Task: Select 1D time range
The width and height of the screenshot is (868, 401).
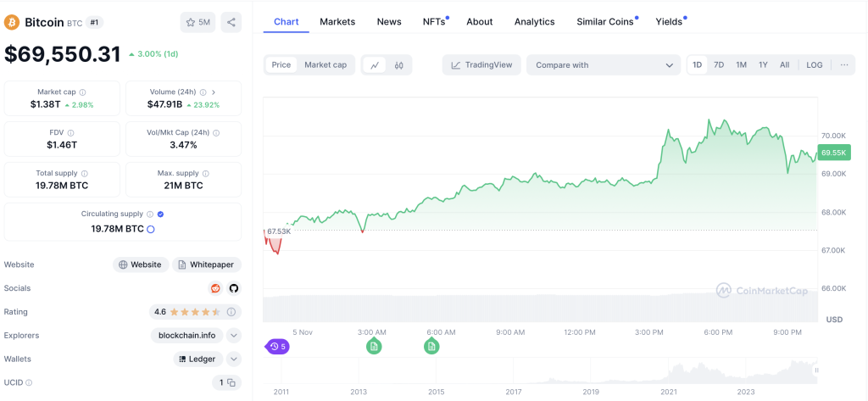Action: tap(697, 64)
